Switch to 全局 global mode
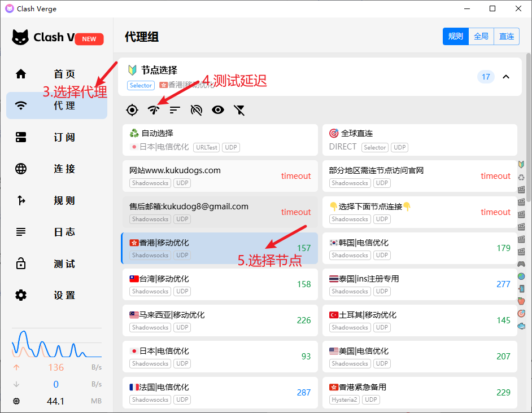532x413 pixels. click(x=481, y=36)
